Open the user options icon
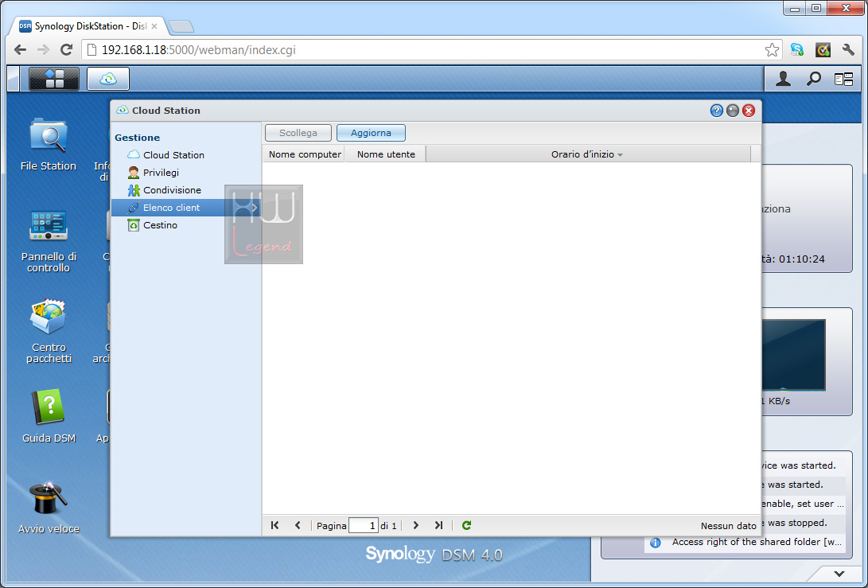Image resolution: width=868 pixels, height=588 pixels. coord(783,80)
